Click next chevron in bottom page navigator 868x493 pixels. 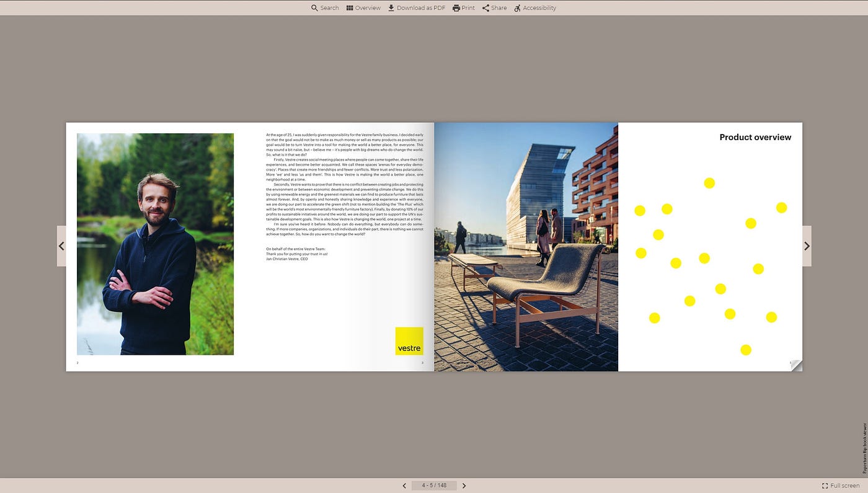(x=464, y=486)
